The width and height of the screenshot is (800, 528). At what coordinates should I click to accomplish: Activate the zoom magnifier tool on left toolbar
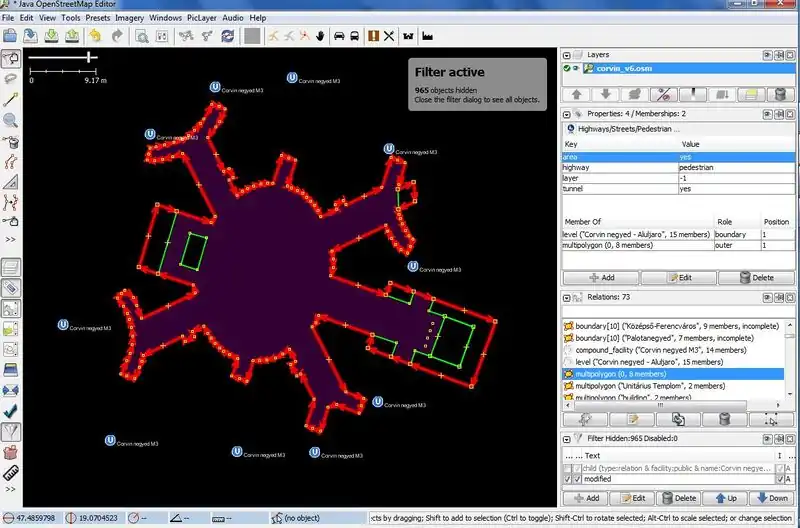tap(11, 120)
